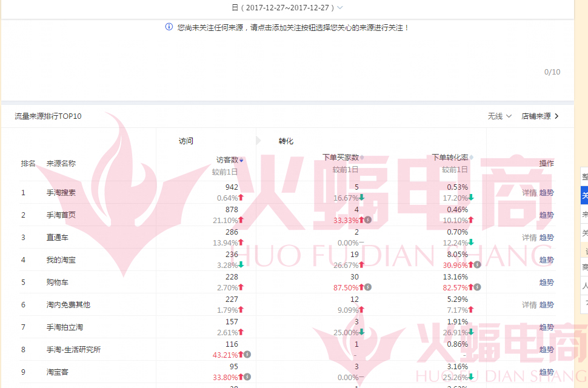
Task: View 趋势 for 我的淘宝 row
Action: click(x=546, y=260)
